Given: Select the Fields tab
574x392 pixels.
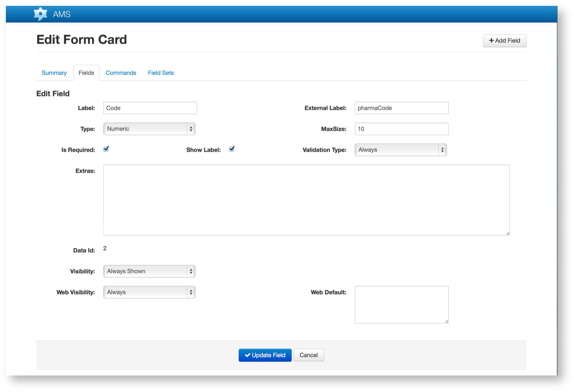Looking at the screenshot, I should [x=86, y=73].
